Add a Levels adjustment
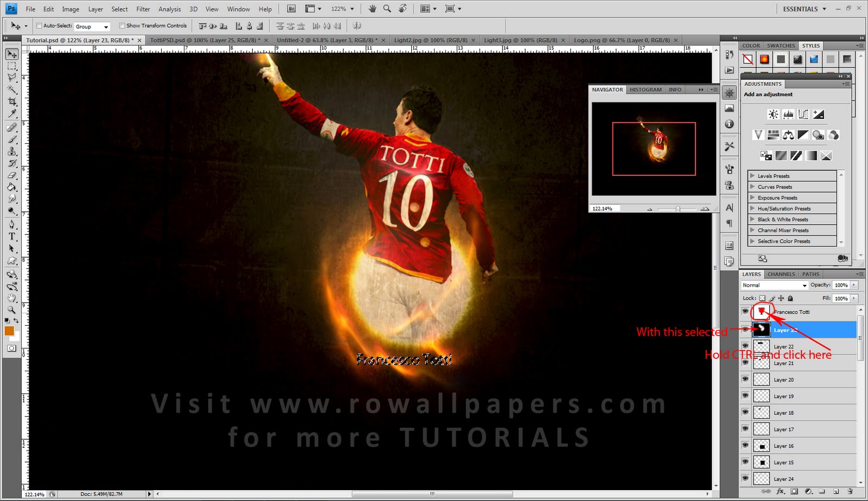Image resolution: width=868 pixels, height=501 pixels. [x=788, y=114]
